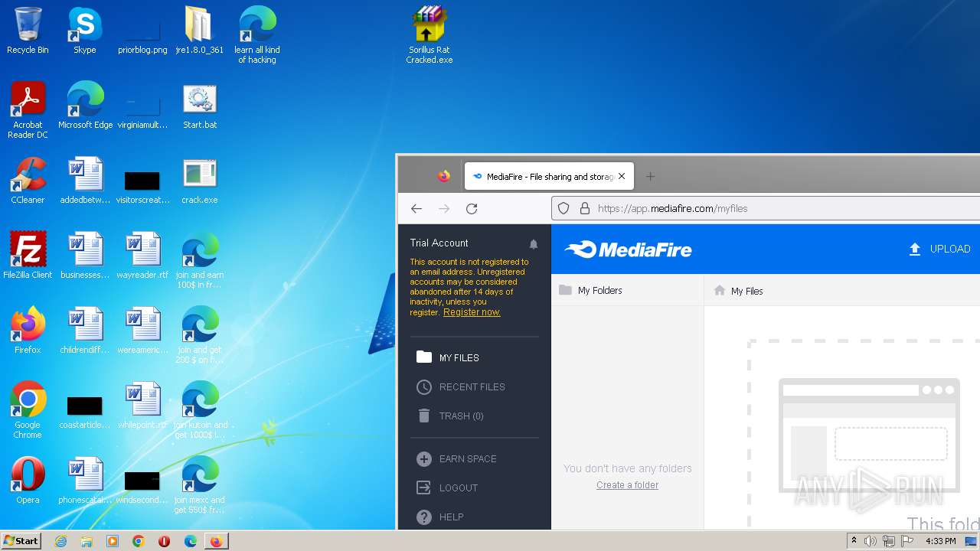Select the priorblog.png file icon
Viewport: 980px width, 551px height.
click(142, 31)
